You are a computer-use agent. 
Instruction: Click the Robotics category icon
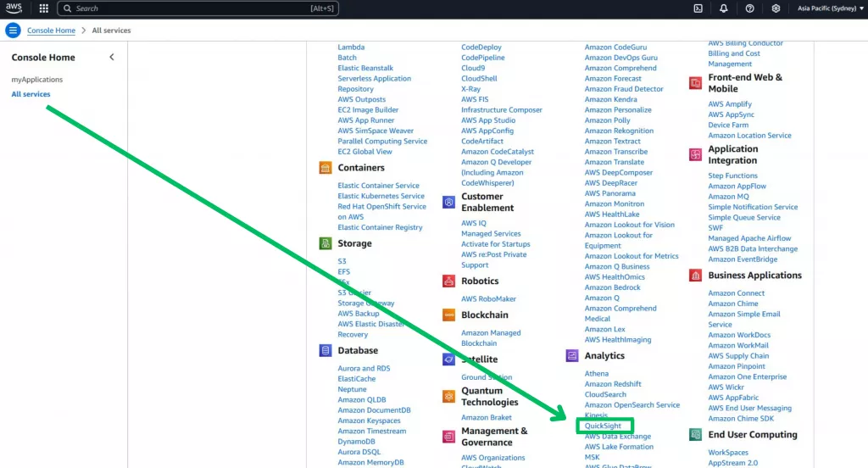pos(448,281)
